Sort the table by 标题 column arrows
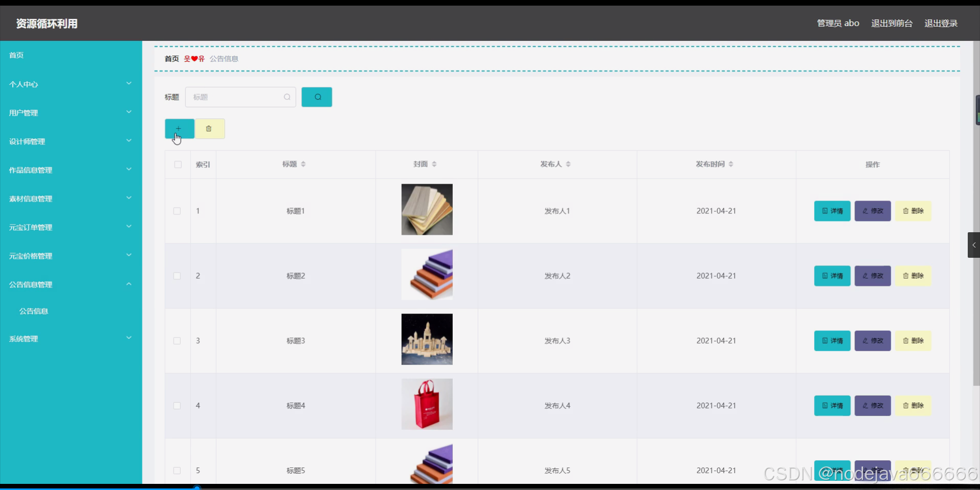Viewport: 980px width, 490px height. pyautogui.click(x=303, y=164)
